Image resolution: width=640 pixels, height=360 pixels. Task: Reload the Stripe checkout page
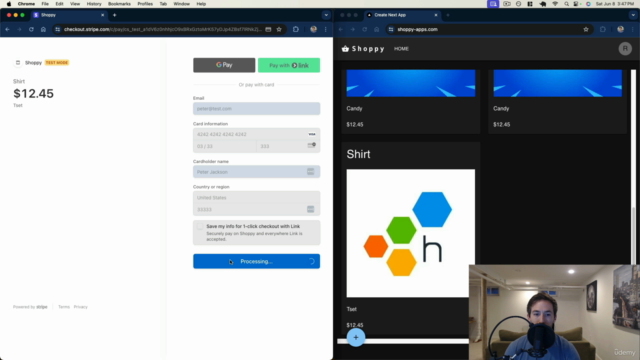[31, 29]
